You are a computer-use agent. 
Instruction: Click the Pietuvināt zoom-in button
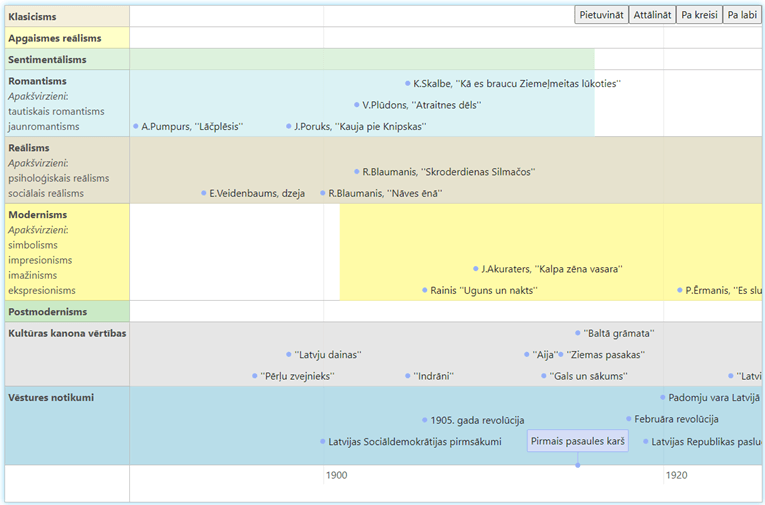(x=601, y=15)
